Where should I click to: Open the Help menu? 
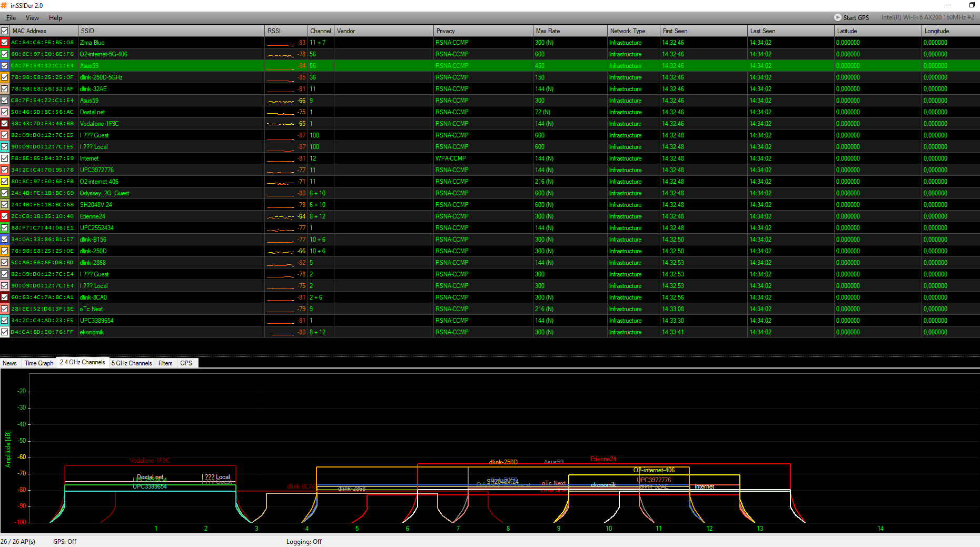pyautogui.click(x=55, y=18)
